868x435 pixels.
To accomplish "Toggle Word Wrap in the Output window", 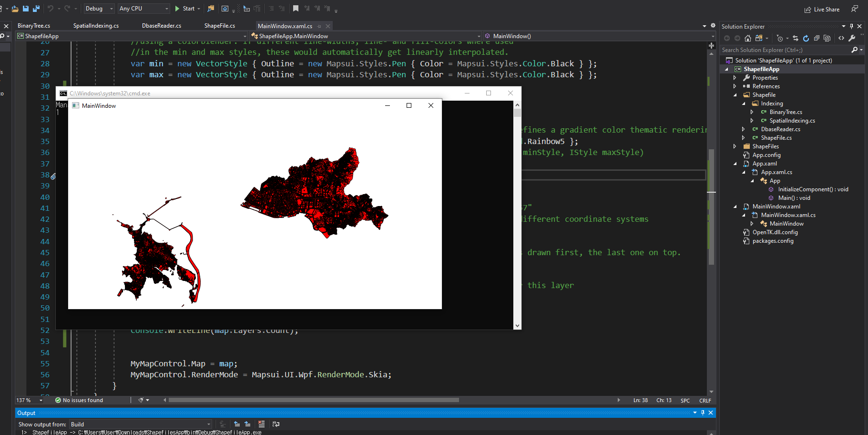I will (x=276, y=424).
